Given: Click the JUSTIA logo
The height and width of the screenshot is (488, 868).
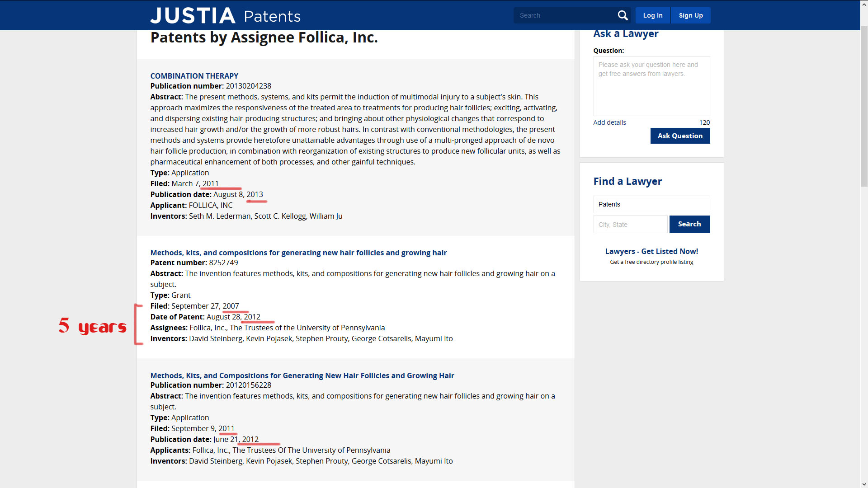Looking at the screenshot, I should 193,16.
